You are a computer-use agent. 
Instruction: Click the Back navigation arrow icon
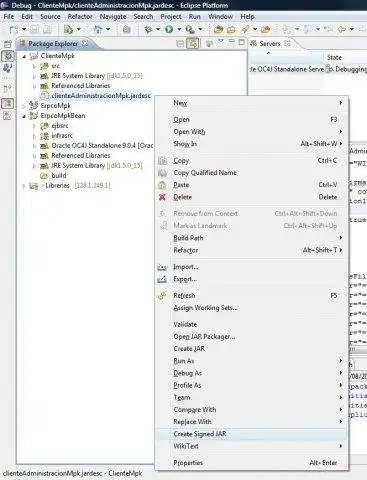[x=342, y=30]
